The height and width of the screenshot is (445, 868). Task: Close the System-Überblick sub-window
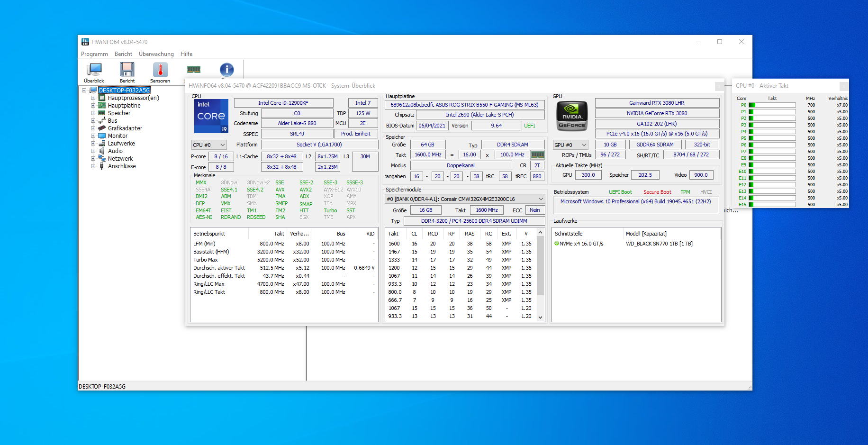[x=719, y=86]
